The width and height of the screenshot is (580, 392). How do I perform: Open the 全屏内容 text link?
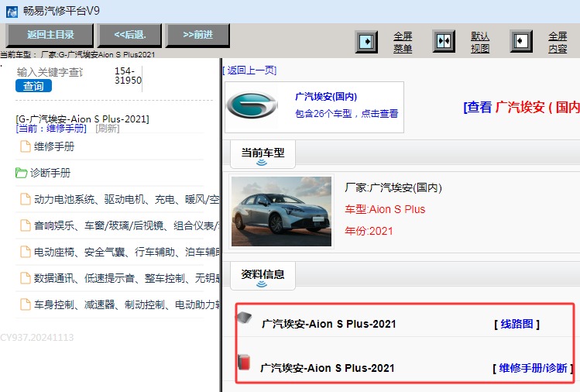point(558,42)
